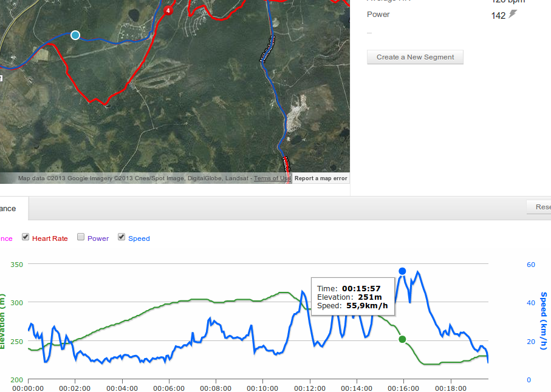Viewport: 551px width, 392px height.
Task: Enable the Power chart checkbox
Action: pos(81,237)
